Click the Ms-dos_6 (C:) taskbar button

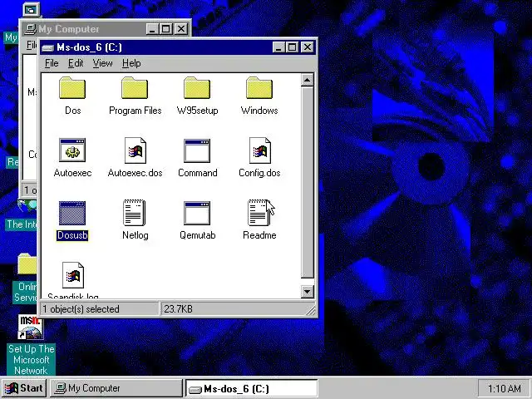click(x=252, y=388)
